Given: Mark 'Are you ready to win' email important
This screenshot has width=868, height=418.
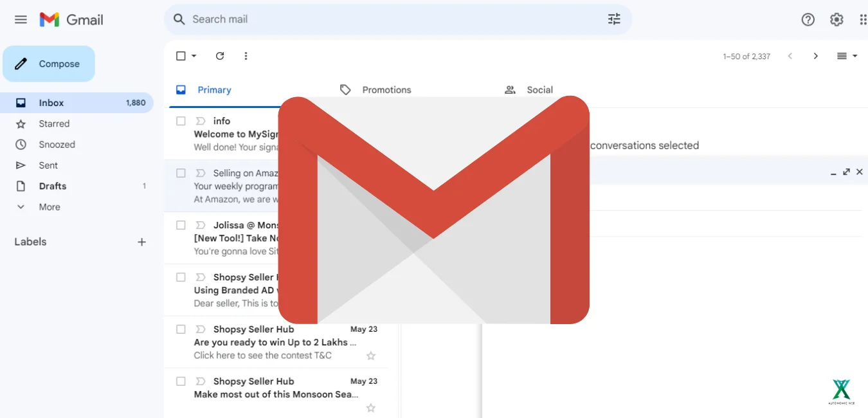Looking at the screenshot, I should tap(201, 329).
